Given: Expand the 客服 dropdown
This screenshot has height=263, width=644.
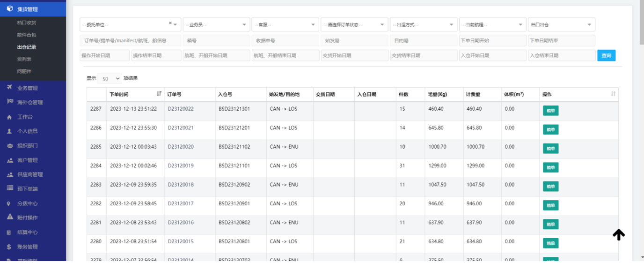Looking at the screenshot, I should pyautogui.click(x=285, y=24).
